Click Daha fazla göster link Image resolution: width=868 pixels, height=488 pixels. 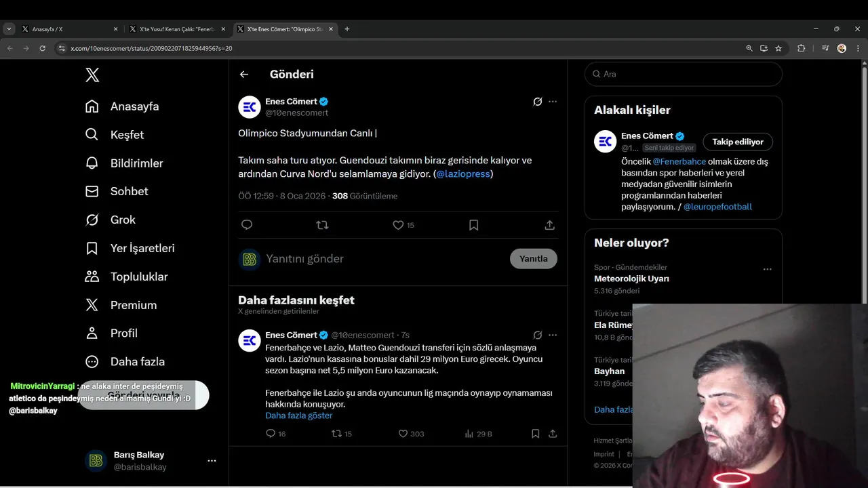tap(299, 415)
